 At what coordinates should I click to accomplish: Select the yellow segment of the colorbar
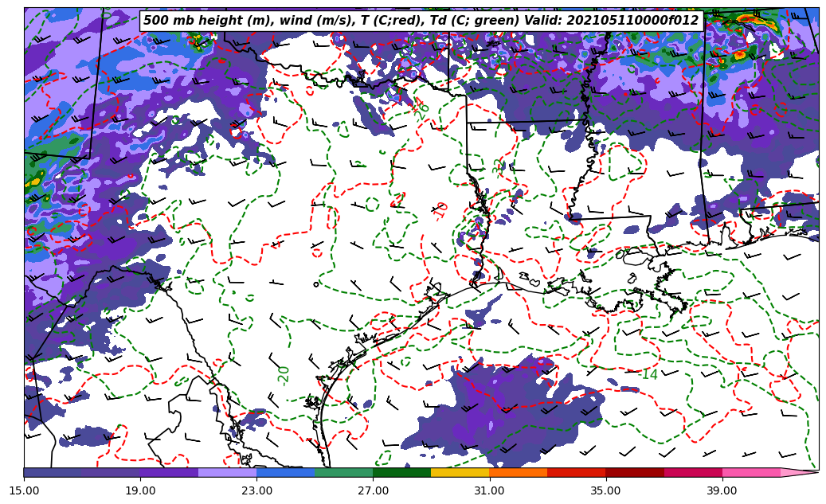(460, 472)
